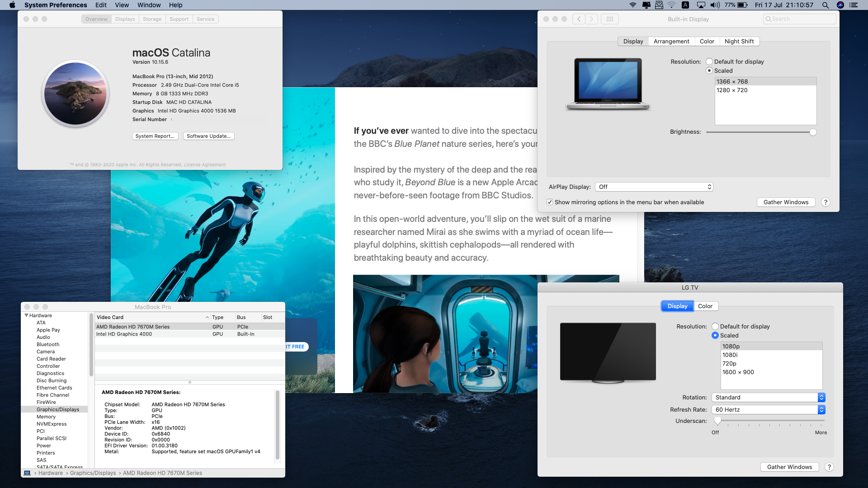The width and height of the screenshot is (868, 488).
Task: Select Default for display in LG TV
Action: [x=715, y=326]
